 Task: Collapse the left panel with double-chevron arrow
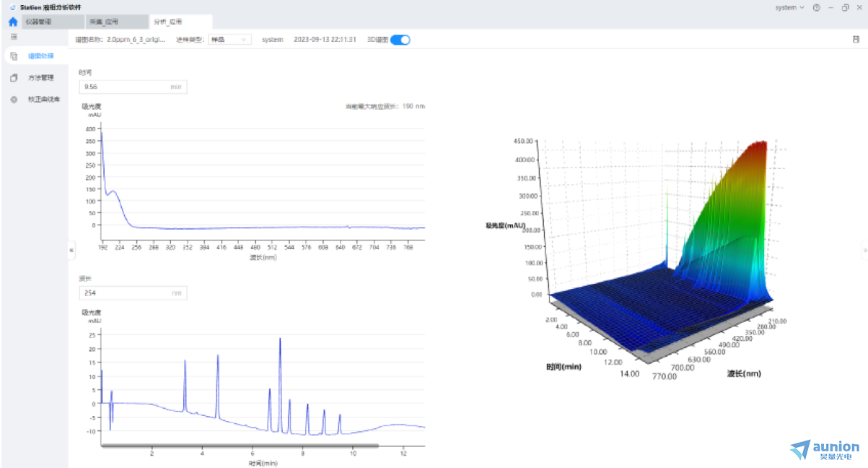point(71,250)
